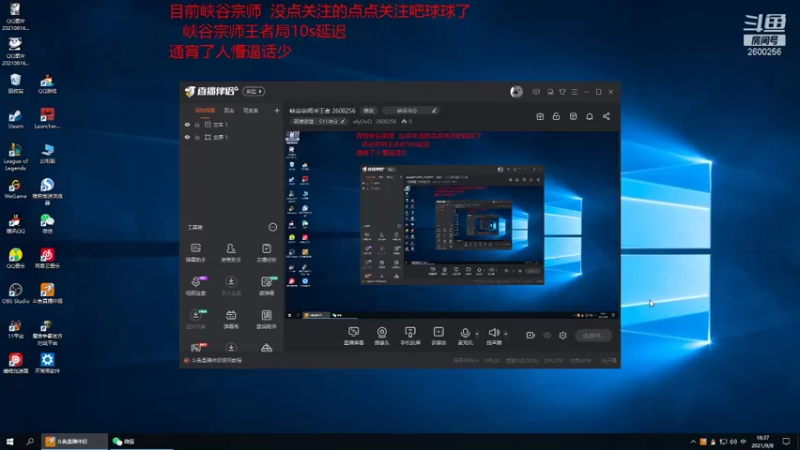The height and width of the screenshot is (450, 800).
Task: Open the OBS Studio desktop shortcut
Action: (15, 293)
